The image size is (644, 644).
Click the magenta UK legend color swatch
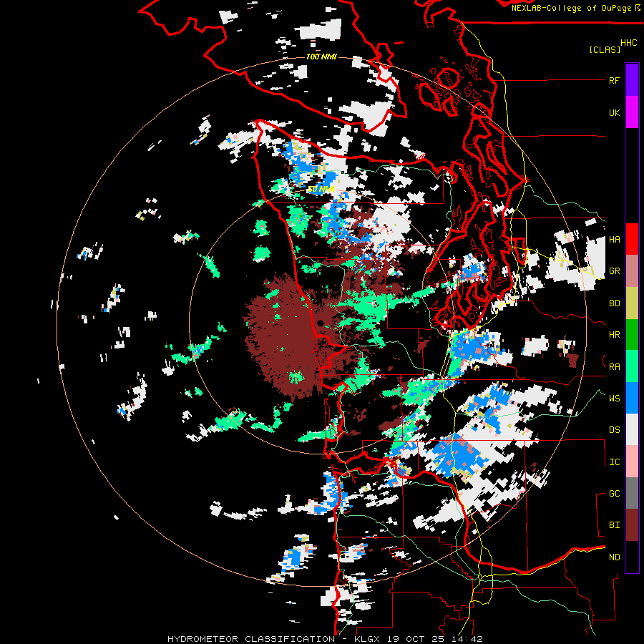[x=632, y=112]
